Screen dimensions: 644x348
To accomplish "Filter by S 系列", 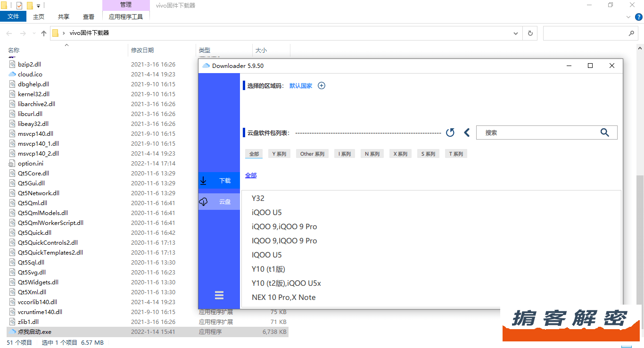I will tap(428, 154).
